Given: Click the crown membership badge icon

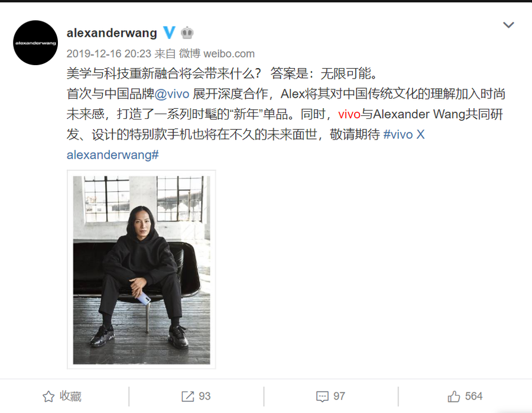Looking at the screenshot, I should [x=187, y=33].
